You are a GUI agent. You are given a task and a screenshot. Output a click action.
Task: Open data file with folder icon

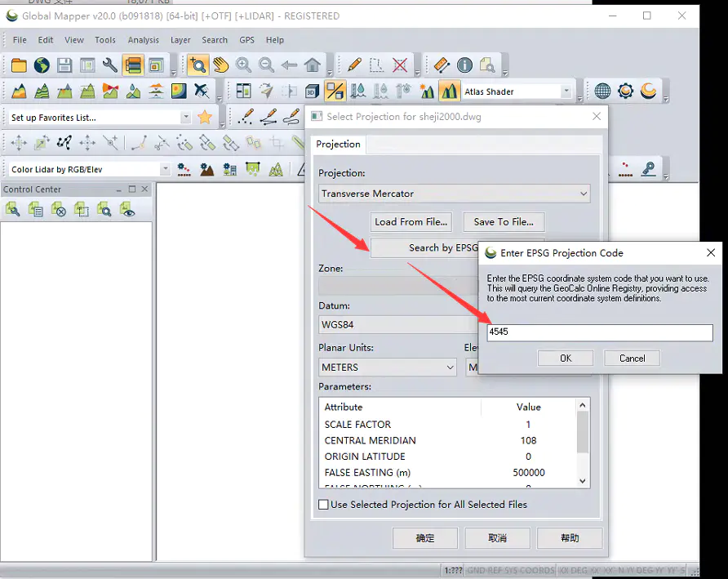[x=19, y=65]
